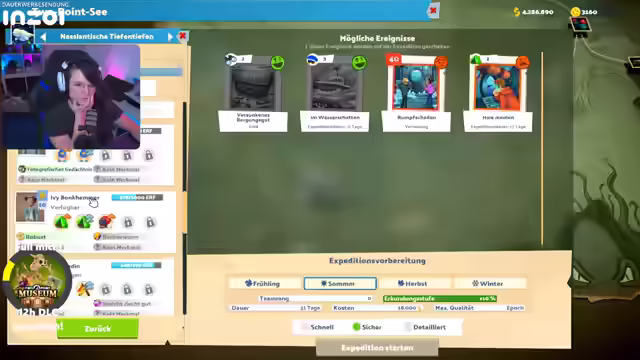640x360 pixels.
Task: Click the last locked slot in top staff row
Action: (149, 155)
